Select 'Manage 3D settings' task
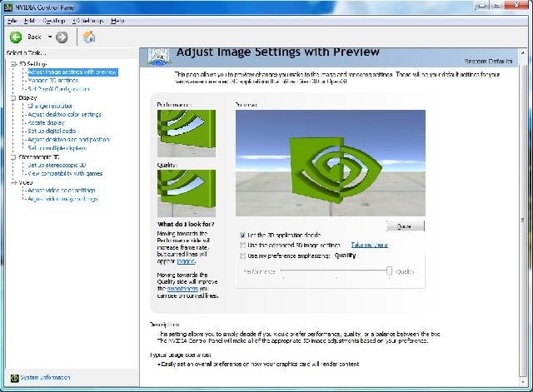The height and width of the screenshot is (392, 533). click(x=53, y=81)
